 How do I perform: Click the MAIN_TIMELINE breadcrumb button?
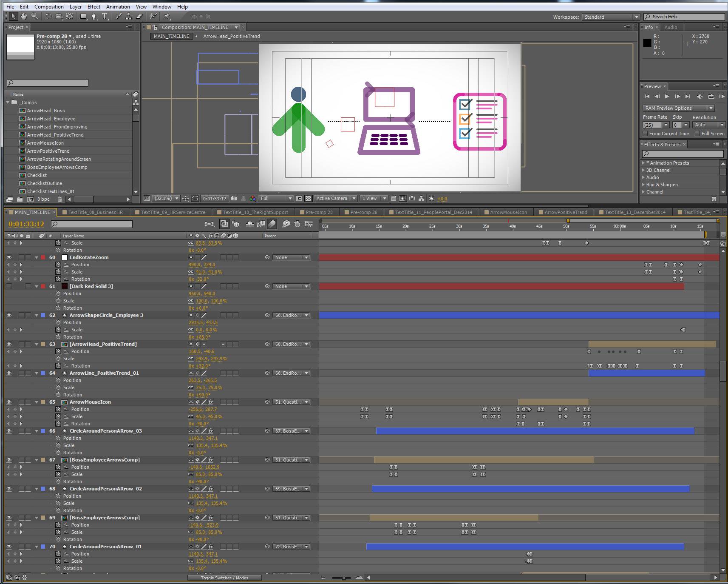[170, 36]
